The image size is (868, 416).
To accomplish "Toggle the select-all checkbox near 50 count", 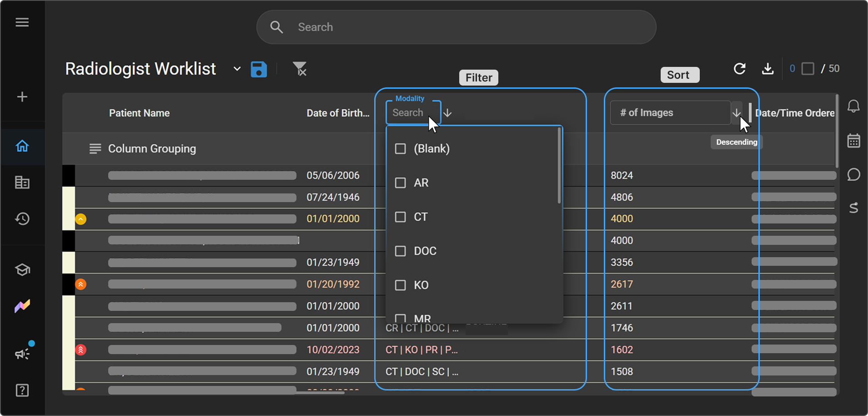I will click(x=808, y=69).
